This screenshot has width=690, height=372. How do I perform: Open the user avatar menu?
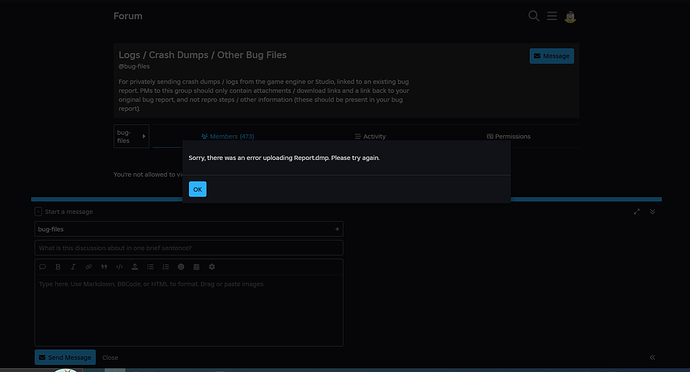point(570,17)
